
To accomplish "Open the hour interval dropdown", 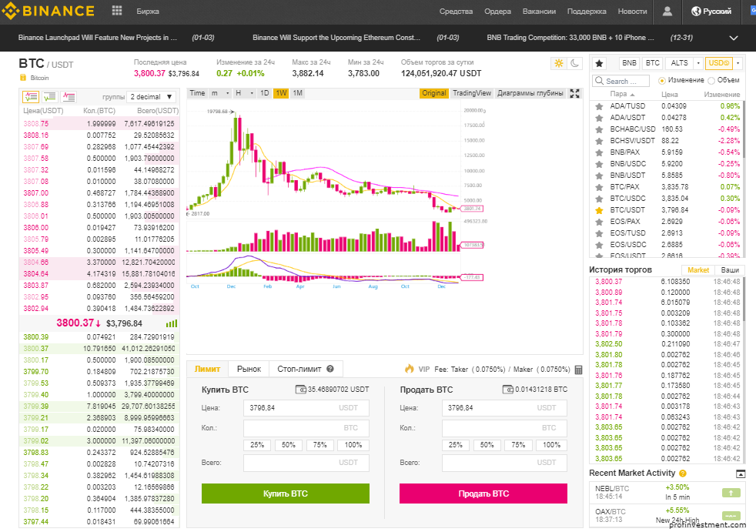I will (245, 93).
